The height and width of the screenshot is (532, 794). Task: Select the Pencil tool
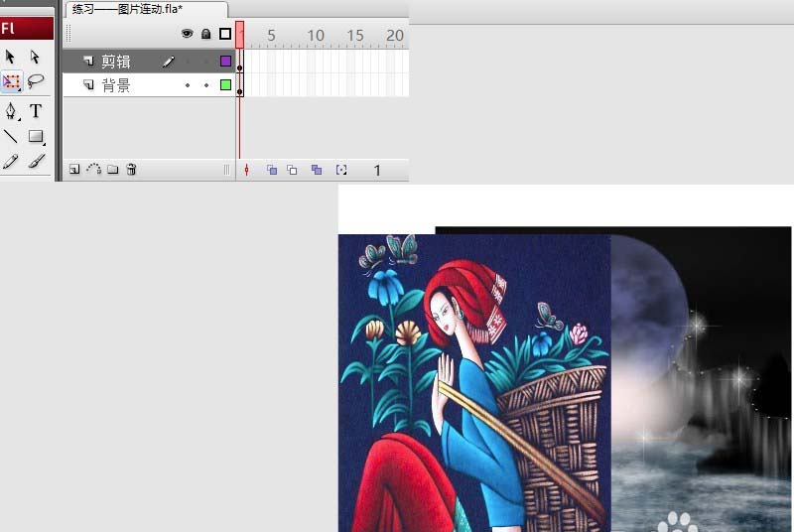pyautogui.click(x=11, y=162)
